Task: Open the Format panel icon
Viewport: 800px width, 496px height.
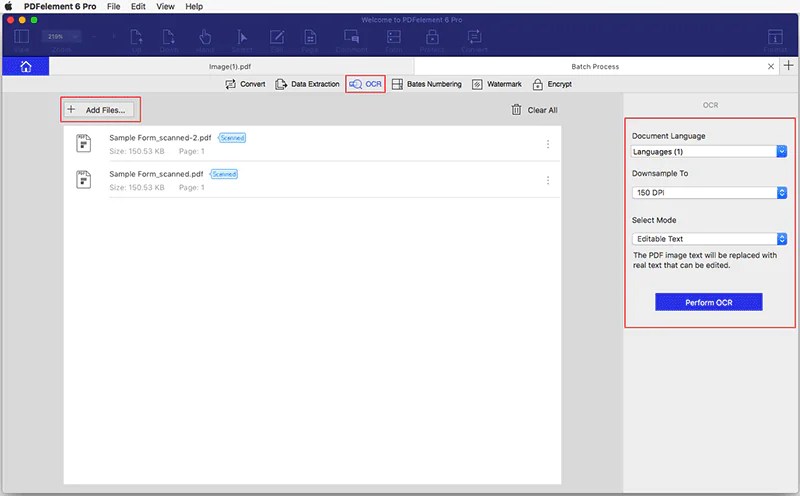Action: pyautogui.click(x=775, y=37)
